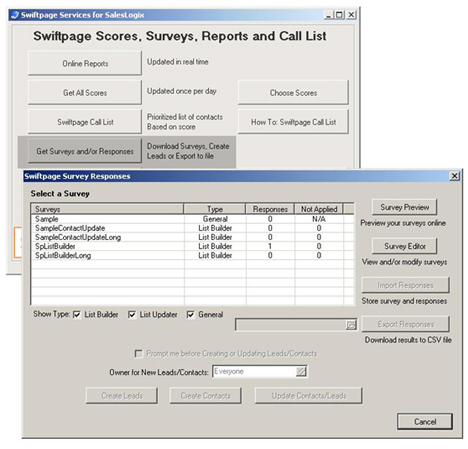Screen dimensions: 468x449
Task: Sort by the Not Applied column header
Action: [x=319, y=209]
